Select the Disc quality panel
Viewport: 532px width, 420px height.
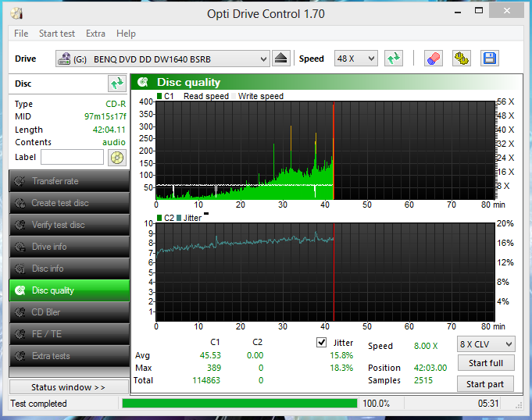(70, 290)
